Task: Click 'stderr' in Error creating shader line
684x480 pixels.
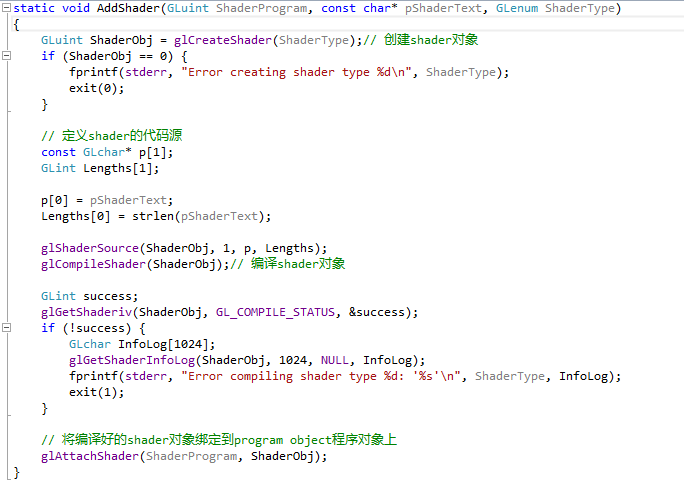Action: coord(146,72)
